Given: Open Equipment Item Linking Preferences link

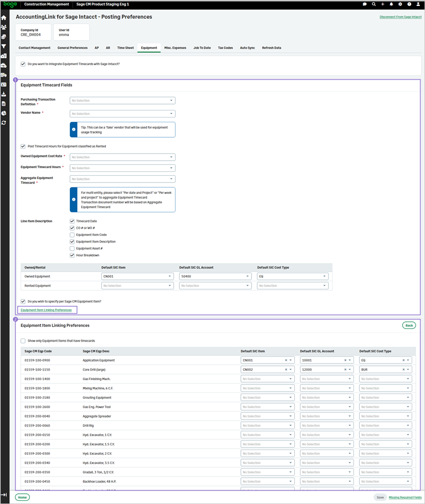Looking at the screenshot, I should pyautogui.click(x=46, y=310).
